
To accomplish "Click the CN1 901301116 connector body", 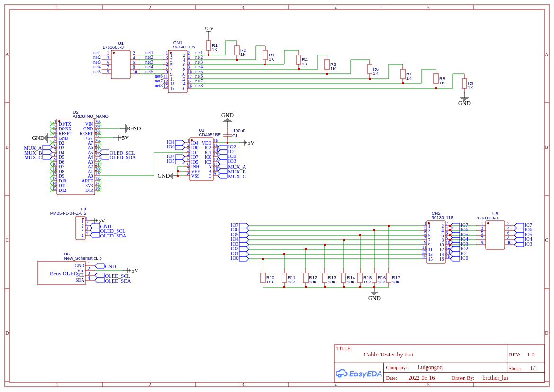I will pos(178,72).
